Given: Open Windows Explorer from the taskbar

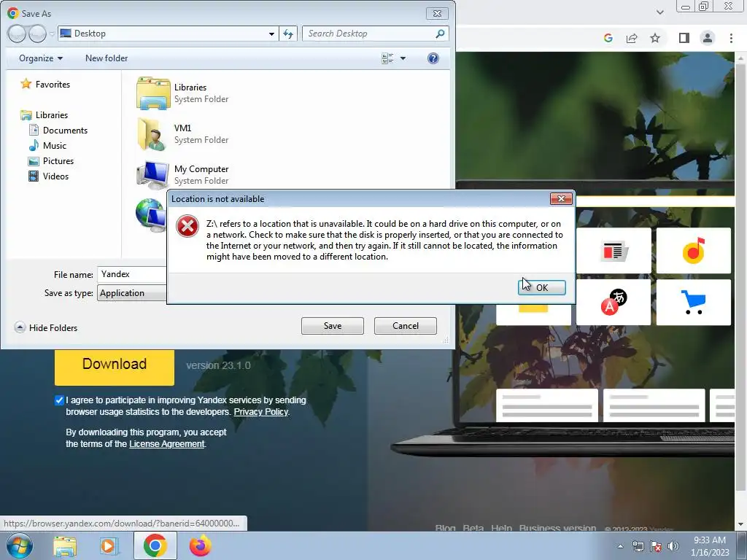Looking at the screenshot, I should click(65, 546).
